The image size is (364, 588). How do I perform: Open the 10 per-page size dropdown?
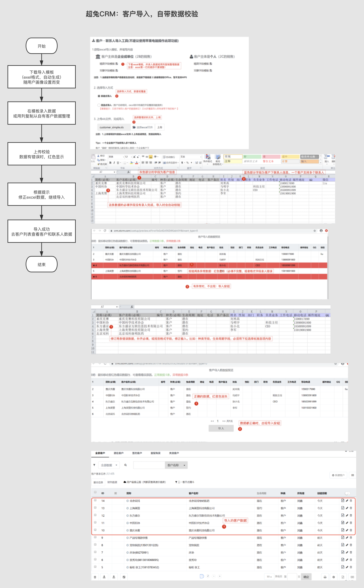tap(269, 577)
